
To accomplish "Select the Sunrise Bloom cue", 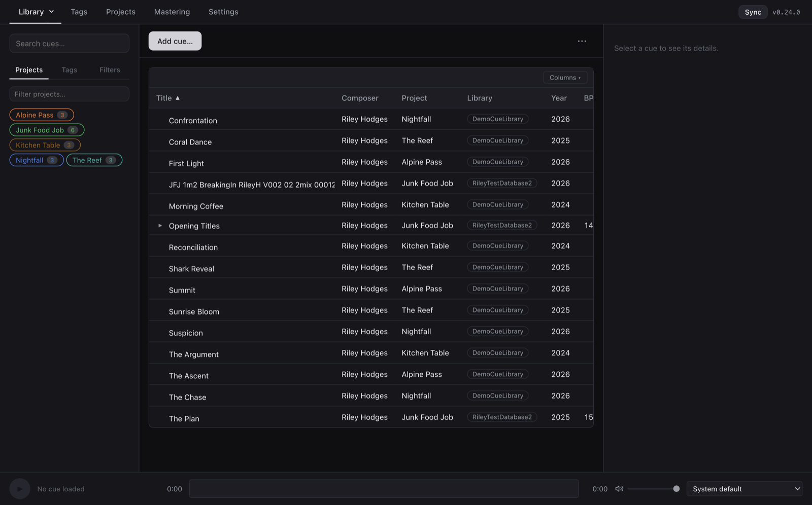I will 194,312.
